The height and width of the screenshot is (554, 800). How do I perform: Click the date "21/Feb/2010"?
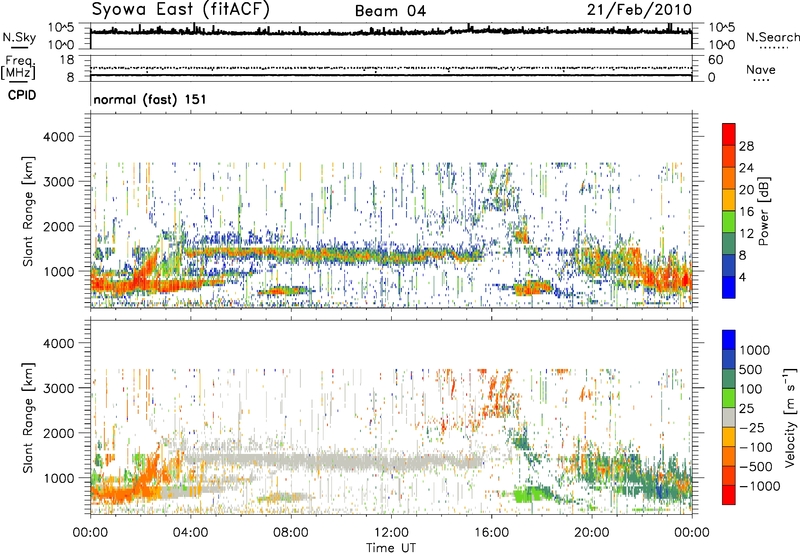click(x=639, y=9)
